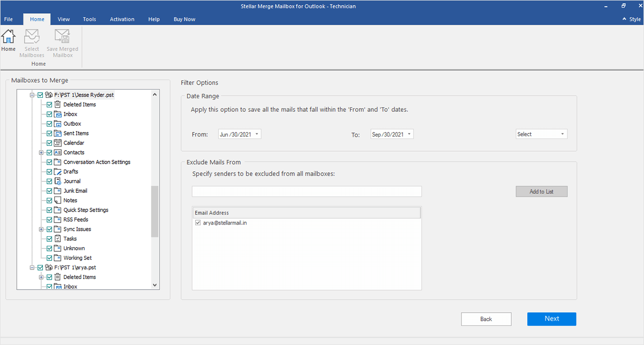Uncheck the Jesse Ryder.pst mailbox checkbox
Screen dimensions: 644x345
(40, 95)
